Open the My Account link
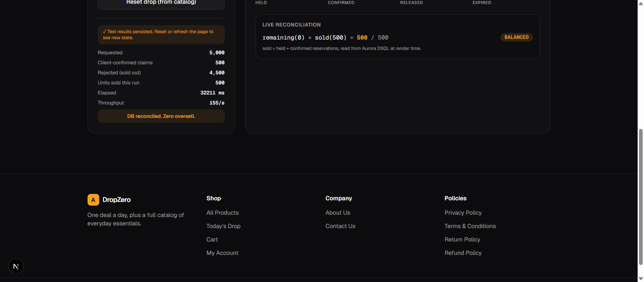Viewport: 644px width, 282px height. pyautogui.click(x=222, y=253)
